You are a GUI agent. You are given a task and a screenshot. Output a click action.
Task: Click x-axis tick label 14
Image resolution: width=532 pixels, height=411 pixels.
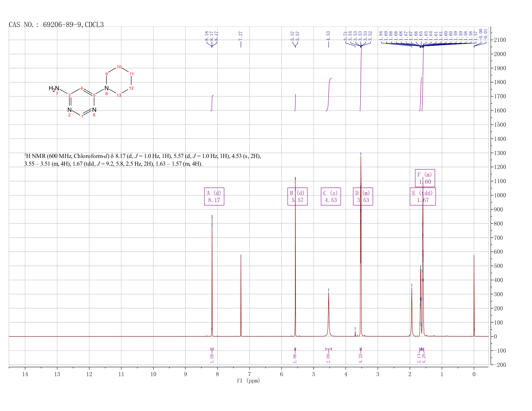pos(25,374)
